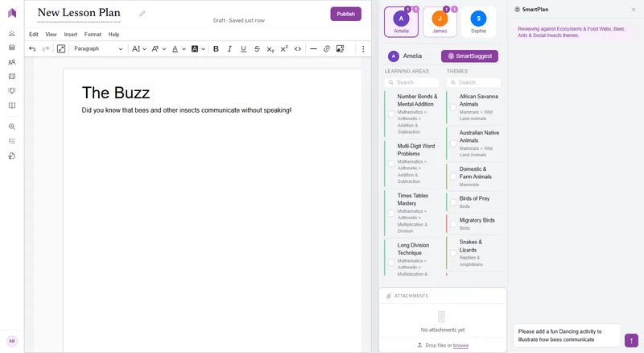Open more toolbar options menu
Viewport: 644px width, 353px height.
pos(363,49)
